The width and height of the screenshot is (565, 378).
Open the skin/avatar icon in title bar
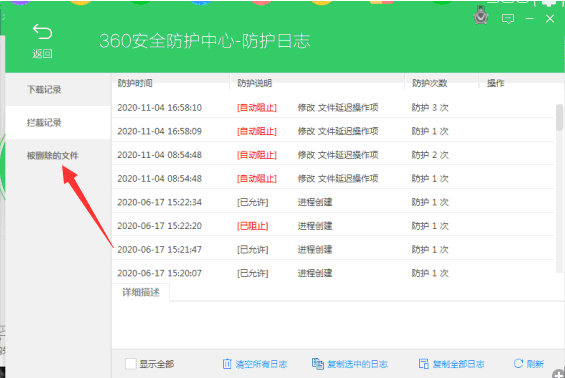click(x=480, y=16)
